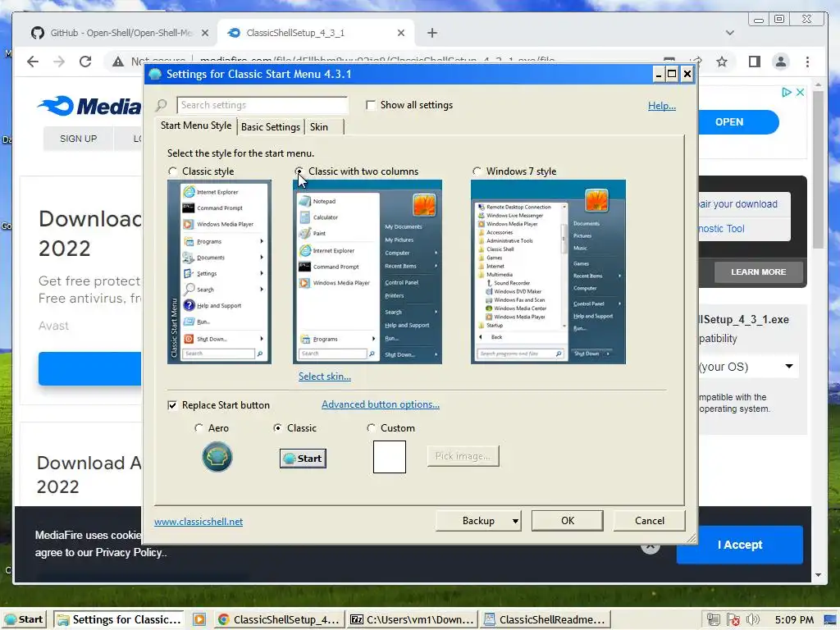840x630 pixels.
Task: Click the MediaFire logo
Action: [89, 106]
